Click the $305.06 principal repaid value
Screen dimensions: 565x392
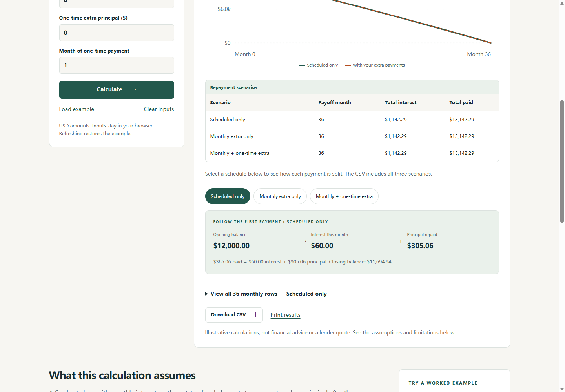420,246
